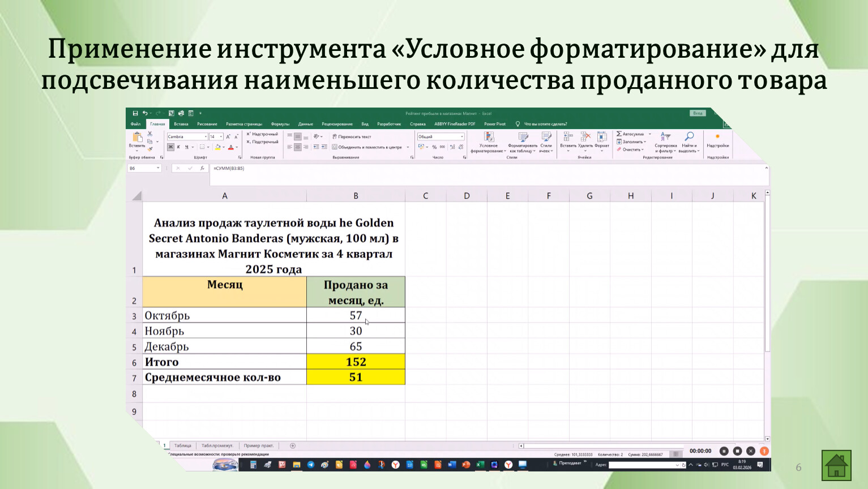Screen dimensions: 868x489
Task: Open the Табл.промежут. sheet tab
Action: (x=217, y=446)
